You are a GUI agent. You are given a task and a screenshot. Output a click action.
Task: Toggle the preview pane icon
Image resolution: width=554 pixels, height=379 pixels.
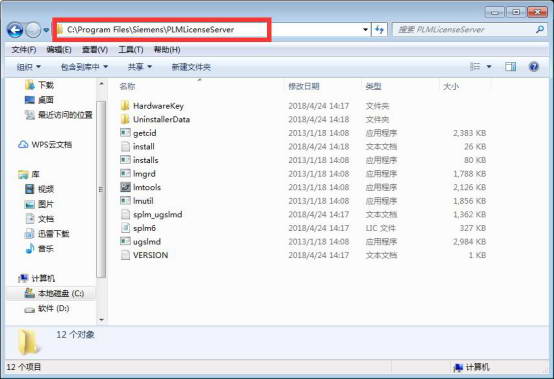[x=511, y=66]
